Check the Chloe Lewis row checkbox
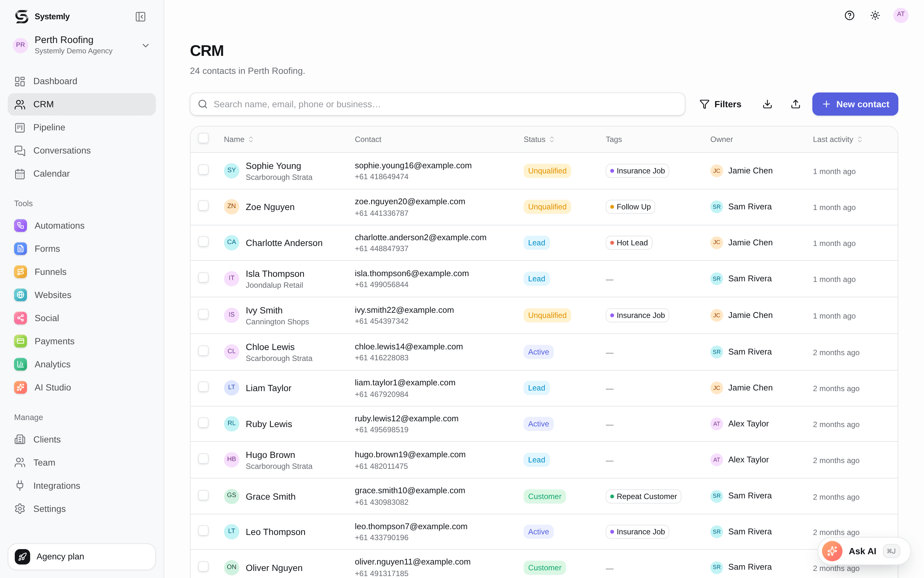 tap(203, 351)
